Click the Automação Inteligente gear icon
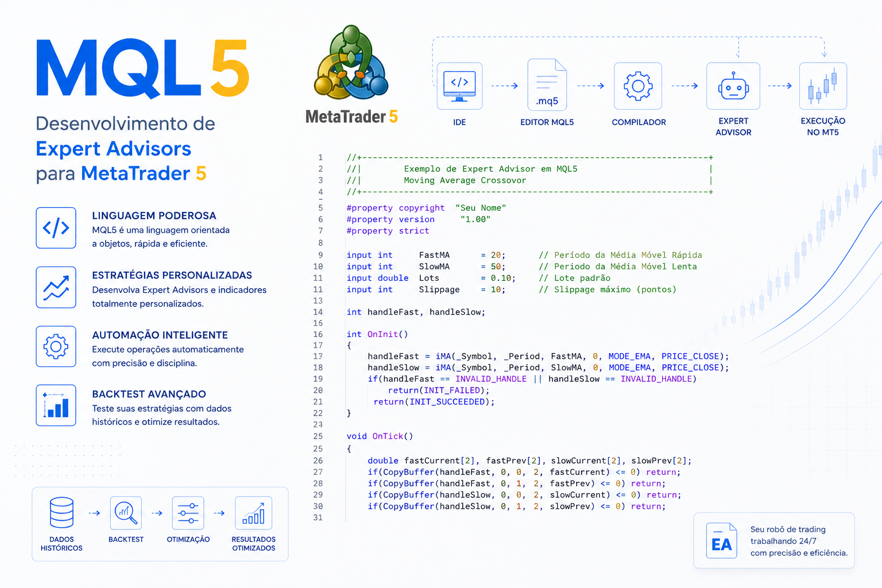Viewport: 882px width, 588px height. pos(56,346)
